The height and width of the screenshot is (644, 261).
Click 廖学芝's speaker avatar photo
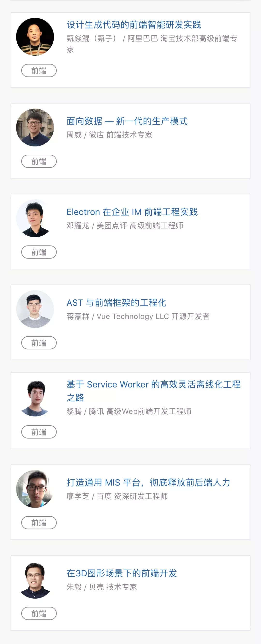(35, 489)
